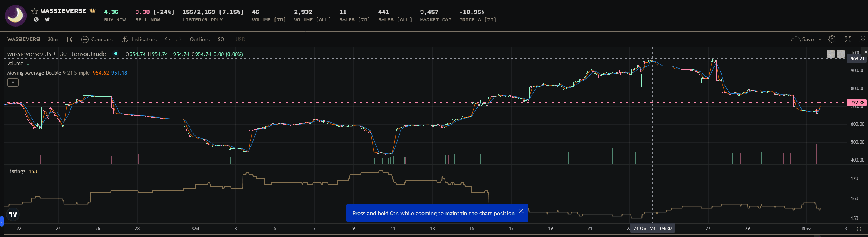Expand the Save dropdown chevron
The width and height of the screenshot is (868, 237).
click(x=820, y=39)
